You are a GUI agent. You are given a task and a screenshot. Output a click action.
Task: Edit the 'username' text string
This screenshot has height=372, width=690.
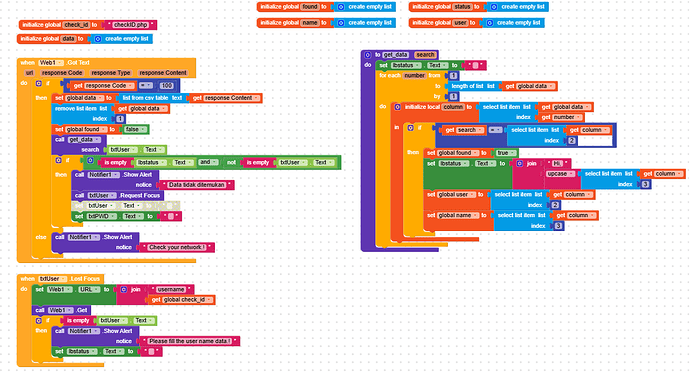click(171, 290)
